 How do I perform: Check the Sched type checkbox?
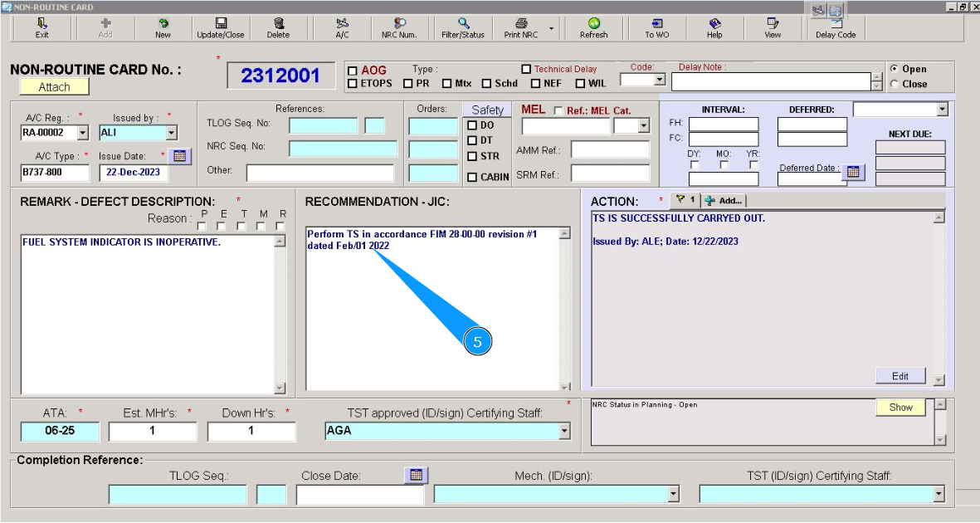[486, 83]
